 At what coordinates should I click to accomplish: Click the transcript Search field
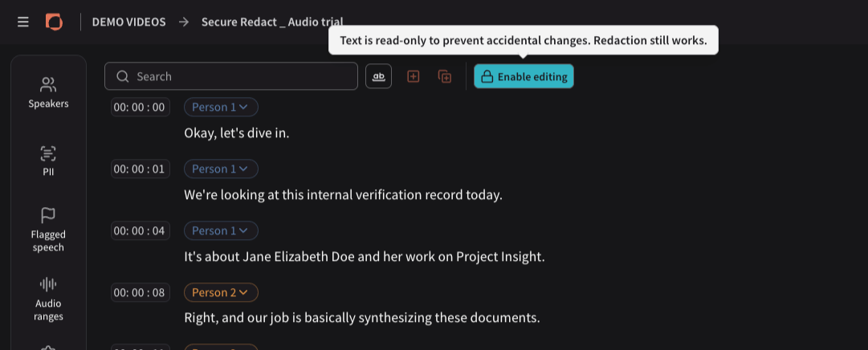coord(231,76)
